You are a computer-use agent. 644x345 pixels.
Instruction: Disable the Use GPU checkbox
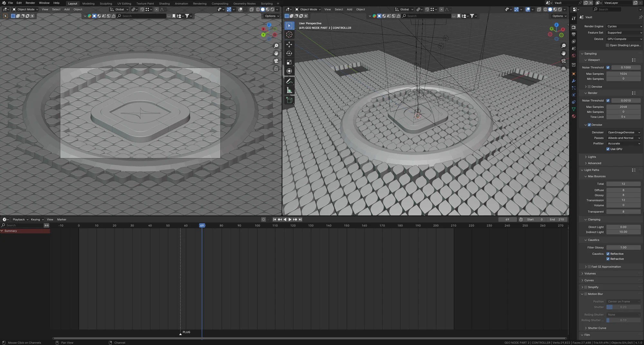(x=608, y=149)
